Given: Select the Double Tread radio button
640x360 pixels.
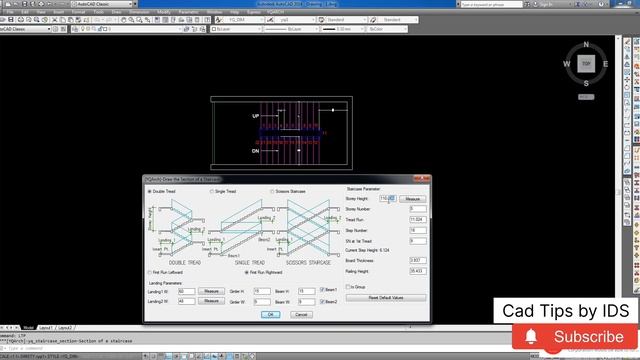Looking at the screenshot, I should pyautogui.click(x=149, y=191).
